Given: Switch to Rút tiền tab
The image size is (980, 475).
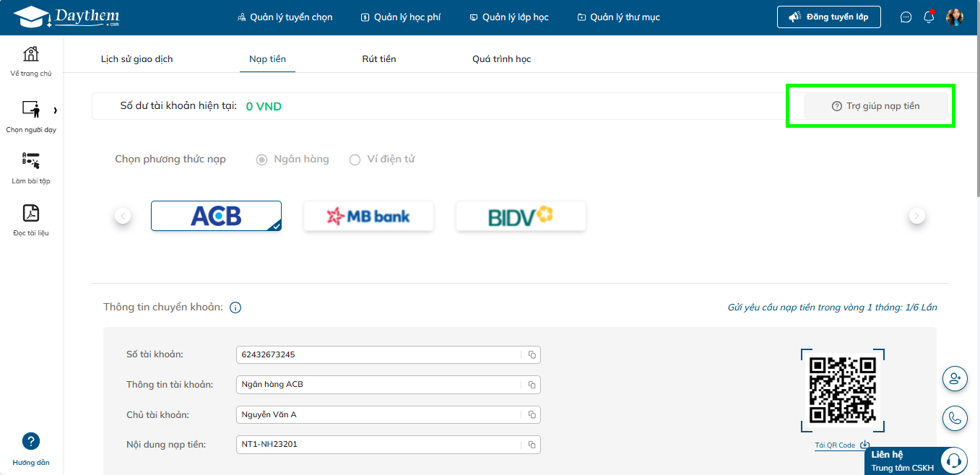Looking at the screenshot, I should point(379,59).
